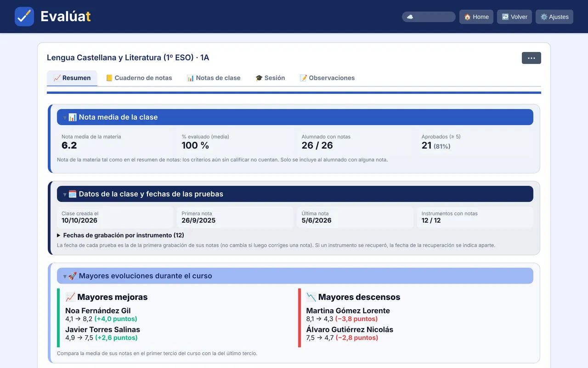588x368 pixels.
Task: Click the cloud sync status pill
Action: 429,17
